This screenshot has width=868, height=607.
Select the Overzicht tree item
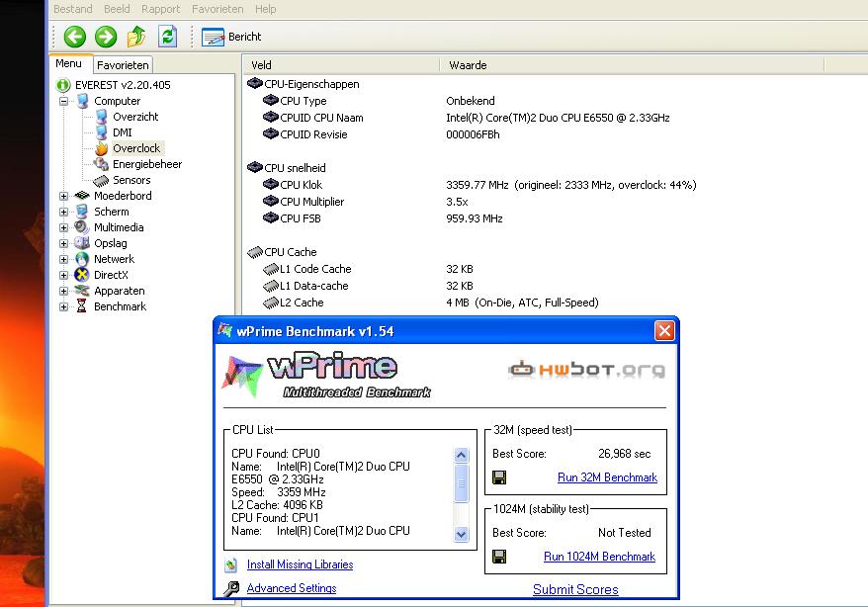tap(135, 117)
